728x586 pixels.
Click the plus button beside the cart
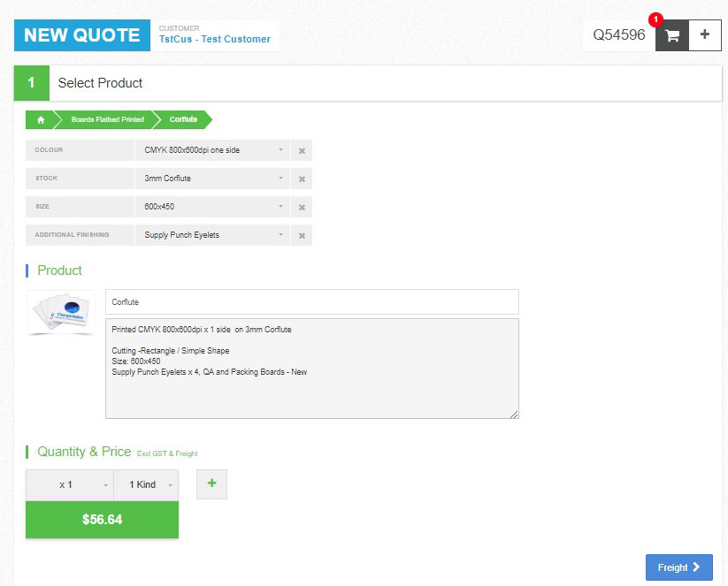pyautogui.click(x=705, y=35)
